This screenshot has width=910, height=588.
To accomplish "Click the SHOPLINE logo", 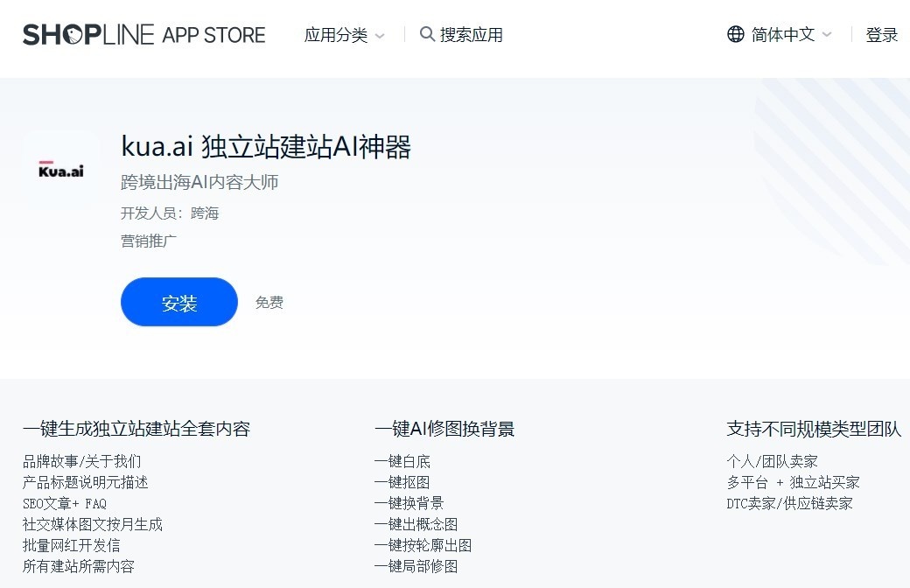I will coord(87,34).
